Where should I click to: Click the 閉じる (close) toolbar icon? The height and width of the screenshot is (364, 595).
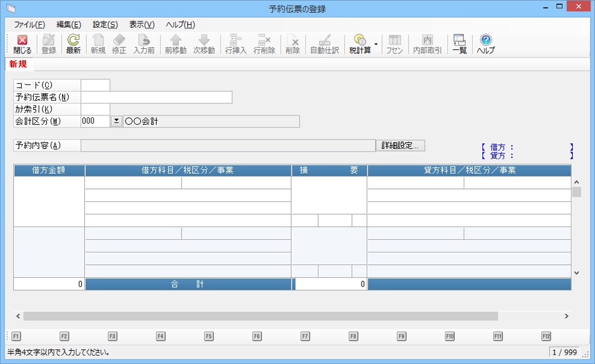click(22, 44)
